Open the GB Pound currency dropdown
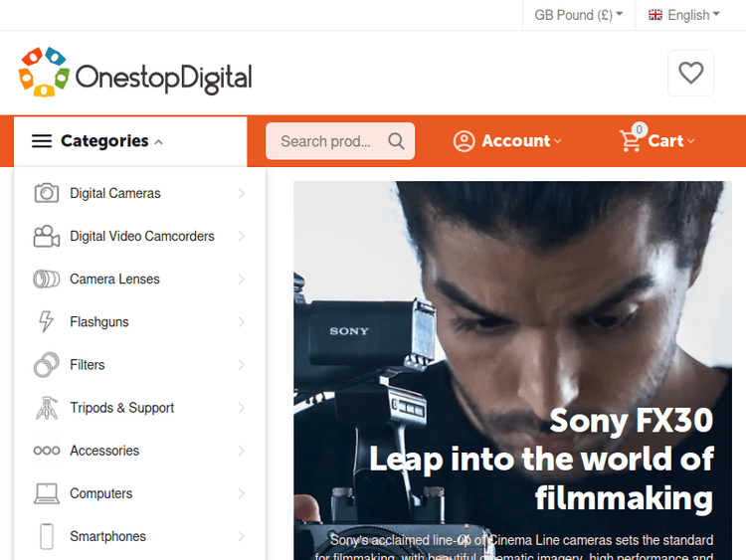Viewport: 746px width, 560px height. [x=578, y=15]
